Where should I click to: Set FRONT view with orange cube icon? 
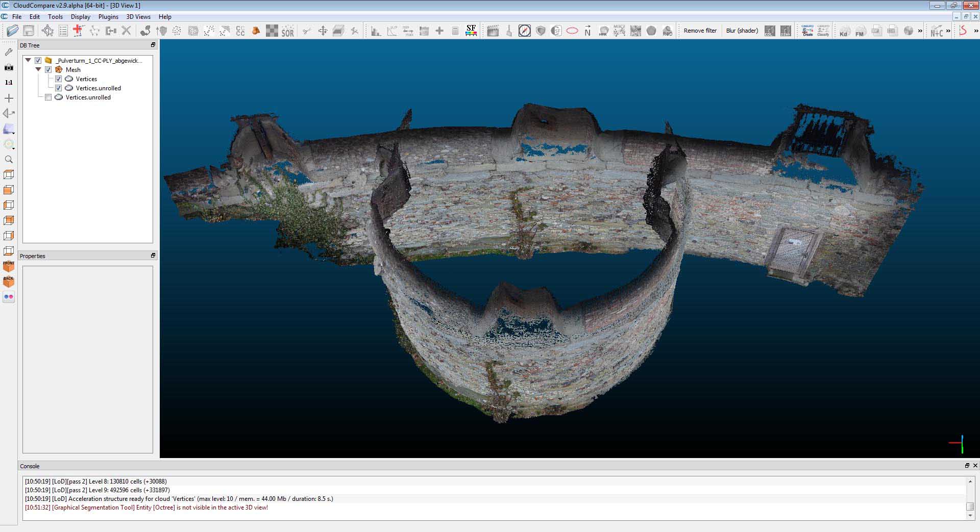click(9, 266)
